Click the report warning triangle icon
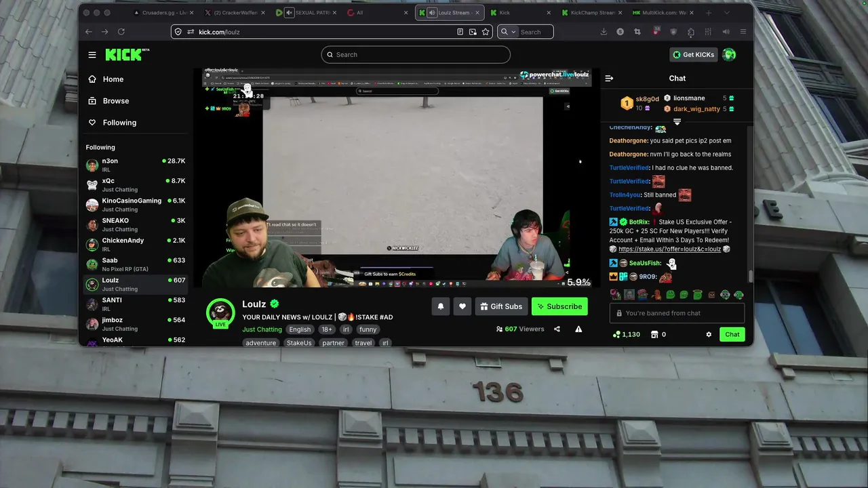The width and height of the screenshot is (868, 488). click(x=578, y=329)
